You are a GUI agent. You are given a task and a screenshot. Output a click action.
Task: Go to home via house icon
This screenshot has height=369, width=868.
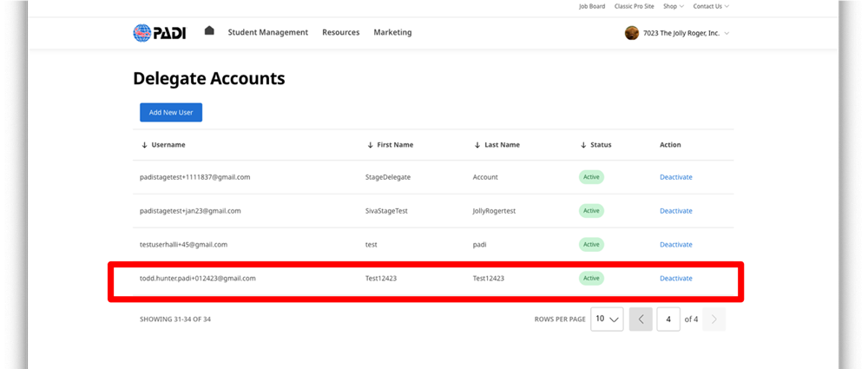[x=209, y=31]
